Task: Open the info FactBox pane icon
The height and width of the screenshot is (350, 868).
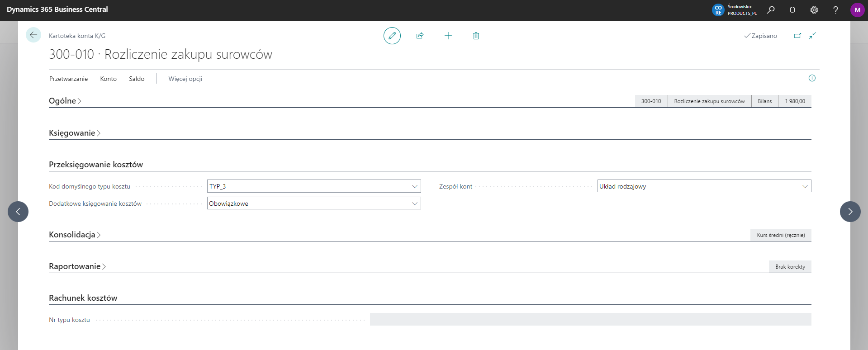Action: pos(812,78)
